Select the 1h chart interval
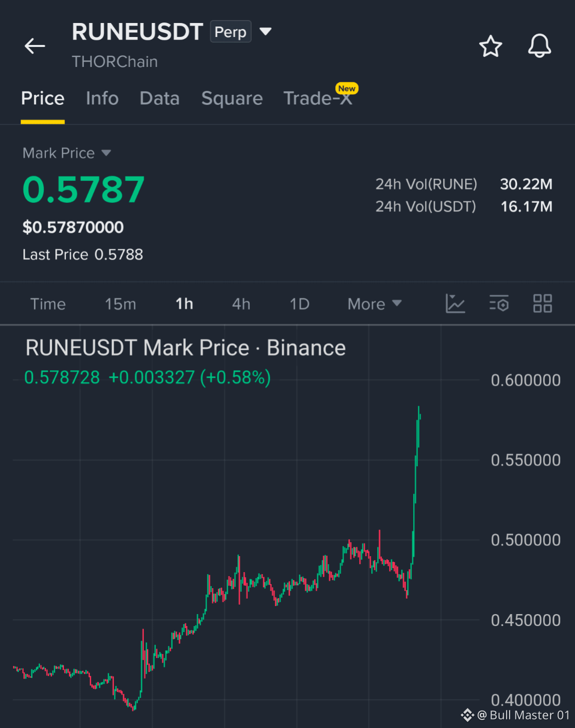The height and width of the screenshot is (728, 575). [184, 304]
